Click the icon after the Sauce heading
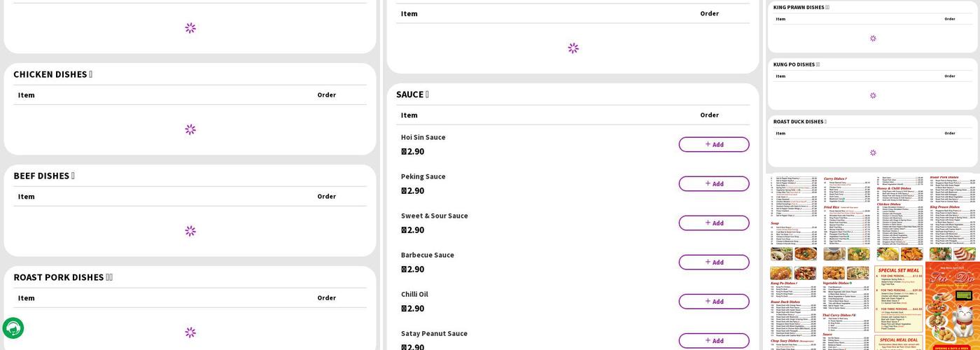 pyautogui.click(x=427, y=94)
